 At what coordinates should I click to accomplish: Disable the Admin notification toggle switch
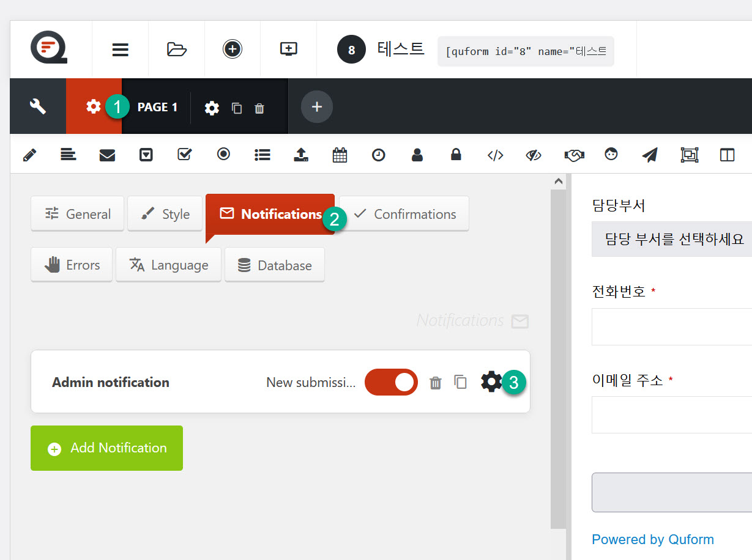391,381
